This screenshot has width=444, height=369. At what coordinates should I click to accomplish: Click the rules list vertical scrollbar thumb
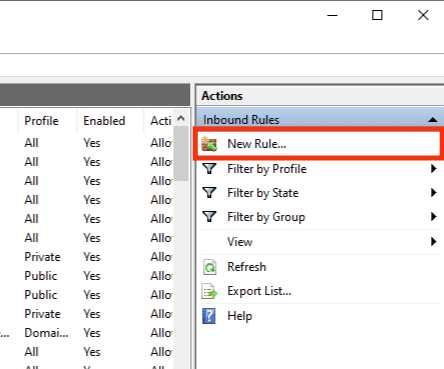pos(181,154)
